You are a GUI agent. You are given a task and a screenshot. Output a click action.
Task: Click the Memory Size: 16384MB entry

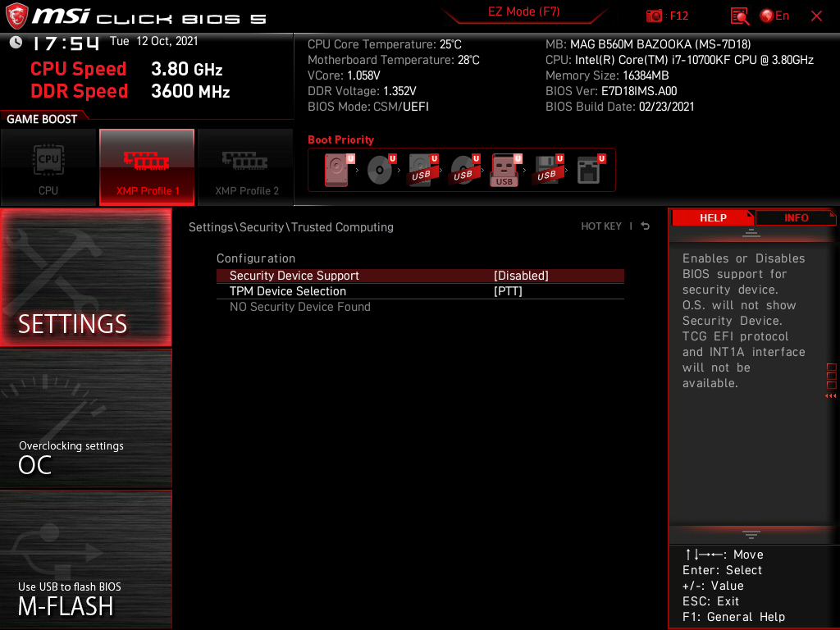coord(607,75)
